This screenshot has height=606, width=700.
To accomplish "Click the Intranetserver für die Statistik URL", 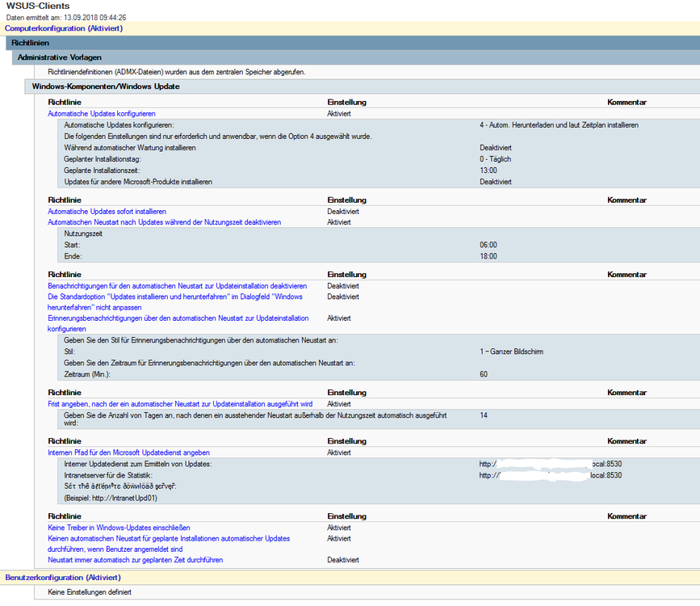I will click(550, 476).
